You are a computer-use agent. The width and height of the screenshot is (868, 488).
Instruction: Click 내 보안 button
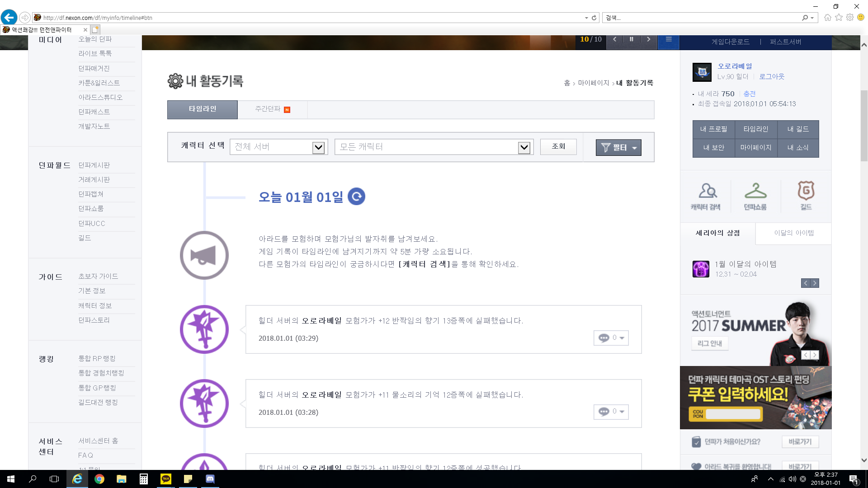pyautogui.click(x=714, y=148)
